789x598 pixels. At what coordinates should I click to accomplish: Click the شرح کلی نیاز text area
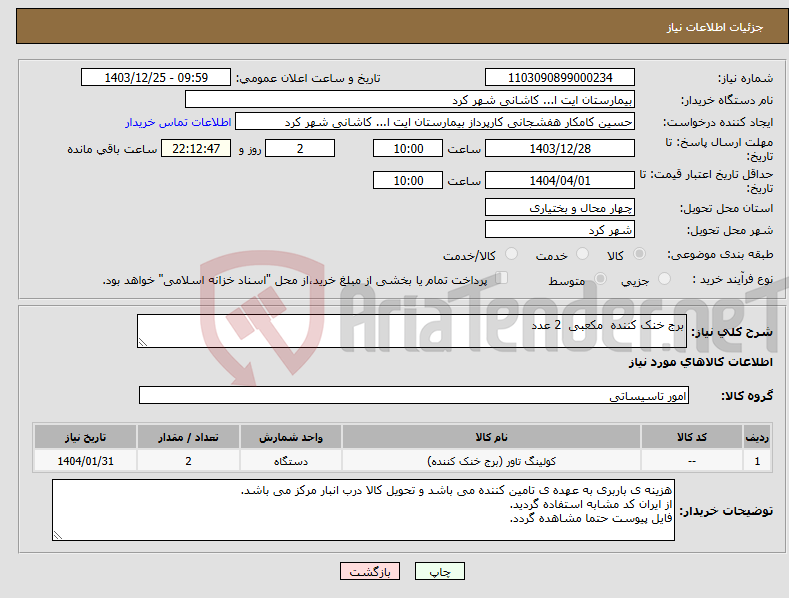click(412, 331)
